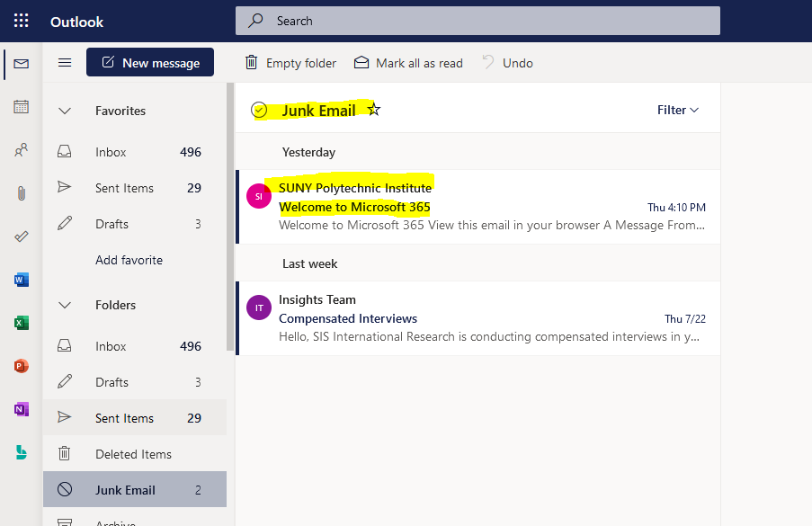Image resolution: width=812 pixels, height=526 pixels.
Task: Click the Undo arrow icon
Action: [487, 62]
